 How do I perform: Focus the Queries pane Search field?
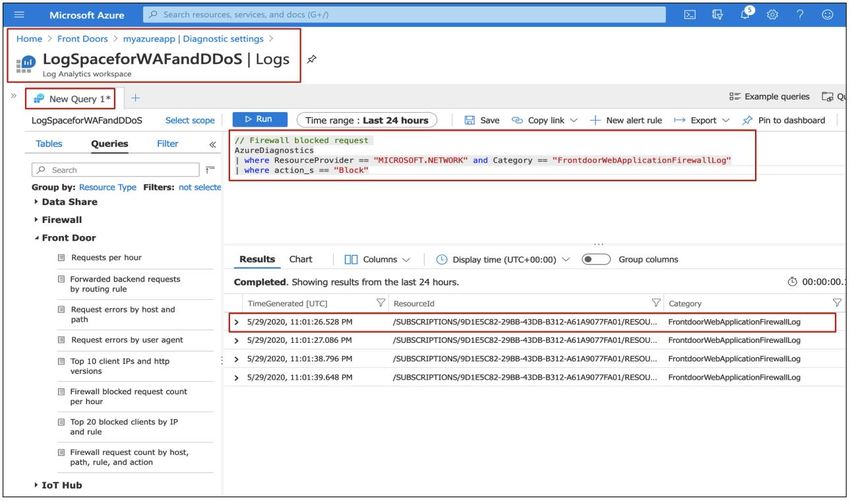pos(115,170)
